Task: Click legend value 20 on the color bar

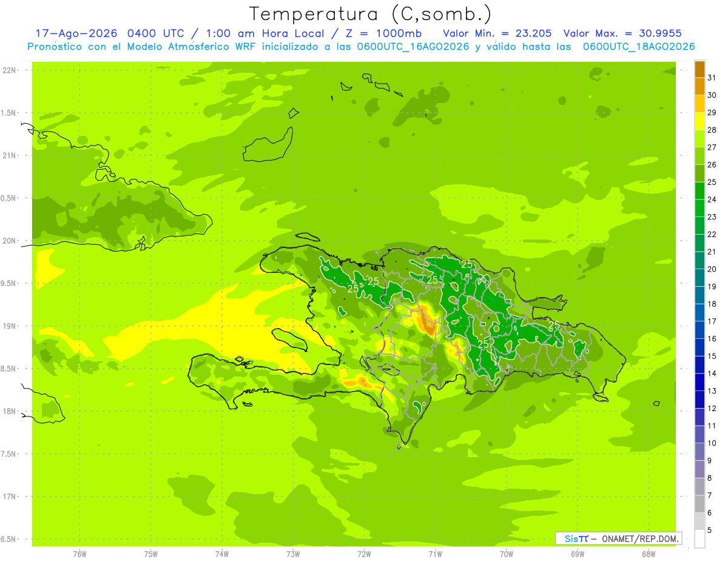Action: coord(712,269)
